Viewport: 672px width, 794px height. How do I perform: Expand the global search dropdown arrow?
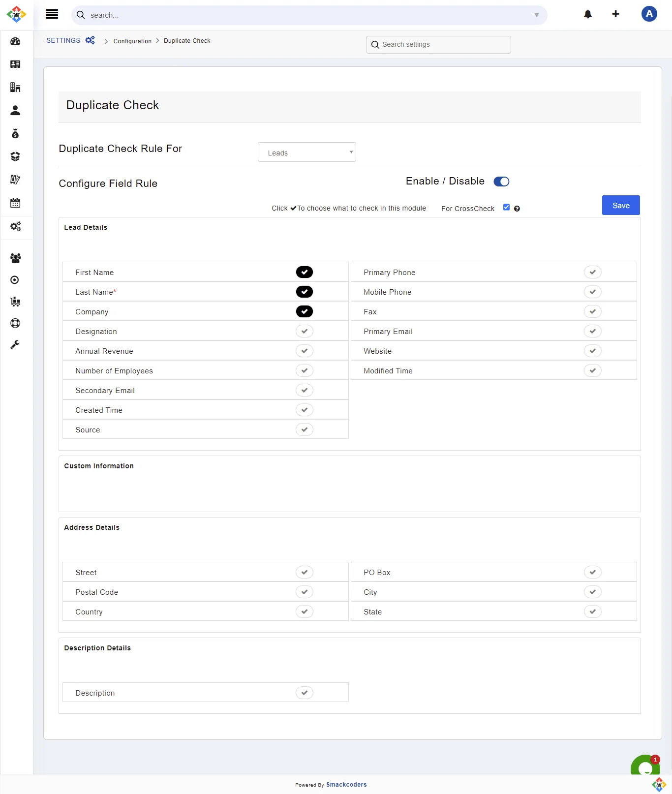point(536,15)
